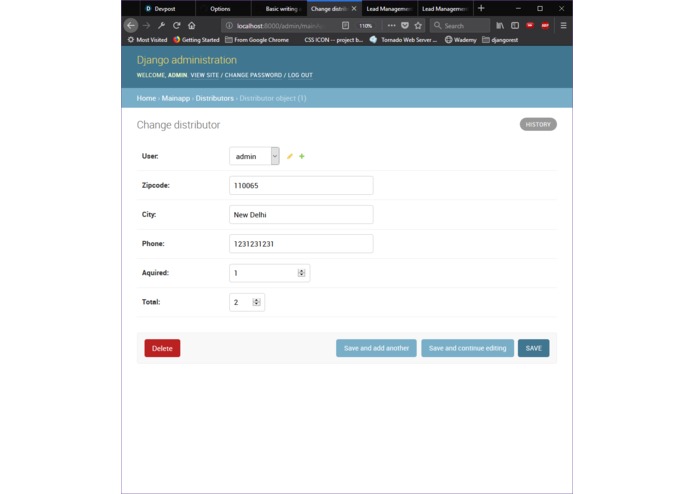
Task: Click Save and continue editing
Action: [468, 348]
